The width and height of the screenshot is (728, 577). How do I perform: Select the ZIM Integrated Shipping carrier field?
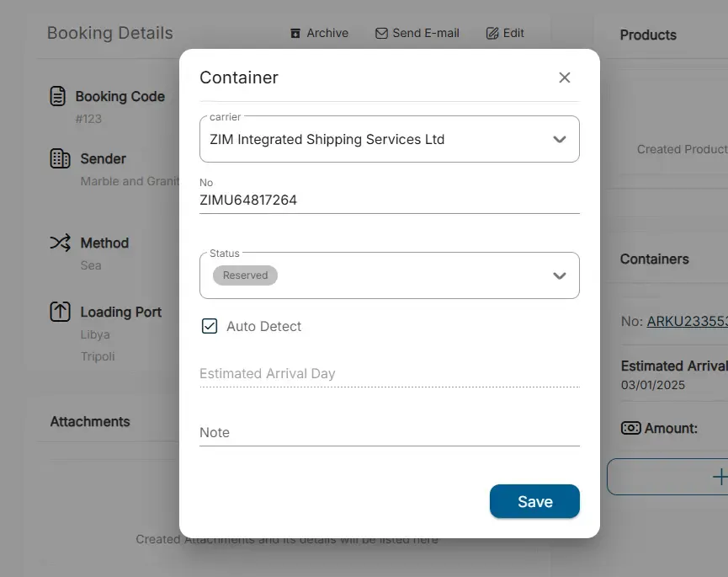pyautogui.click(x=390, y=139)
